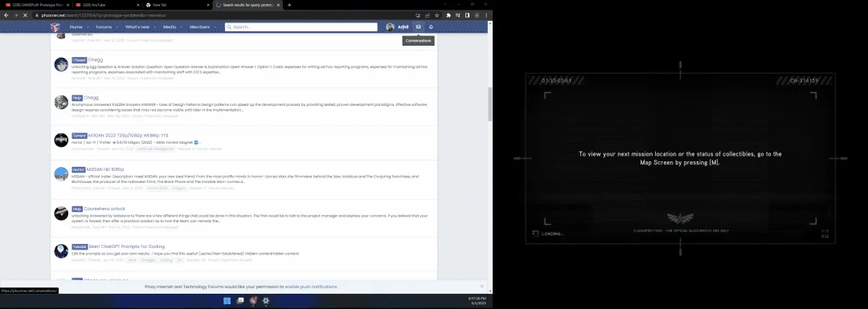Click the avatar beside M3GAN 2022 Torrent result
This screenshot has width=868, height=309.
pos(61,140)
